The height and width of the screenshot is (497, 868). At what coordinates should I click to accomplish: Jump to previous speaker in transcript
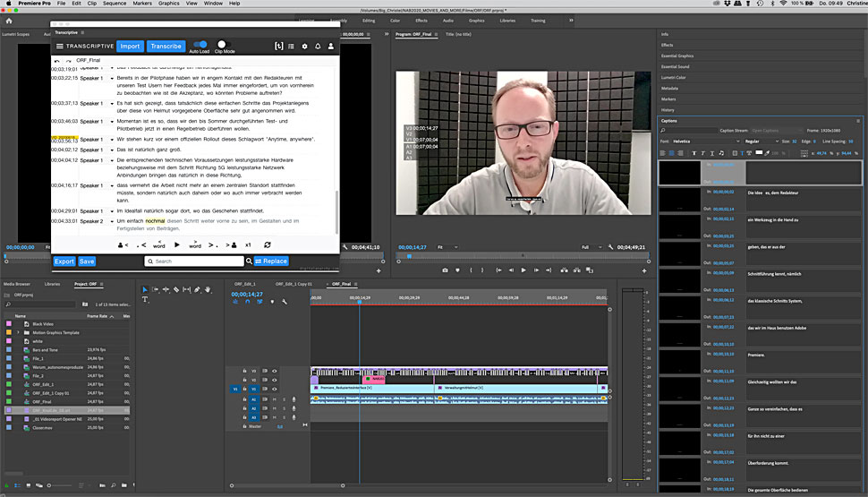pyautogui.click(x=123, y=244)
